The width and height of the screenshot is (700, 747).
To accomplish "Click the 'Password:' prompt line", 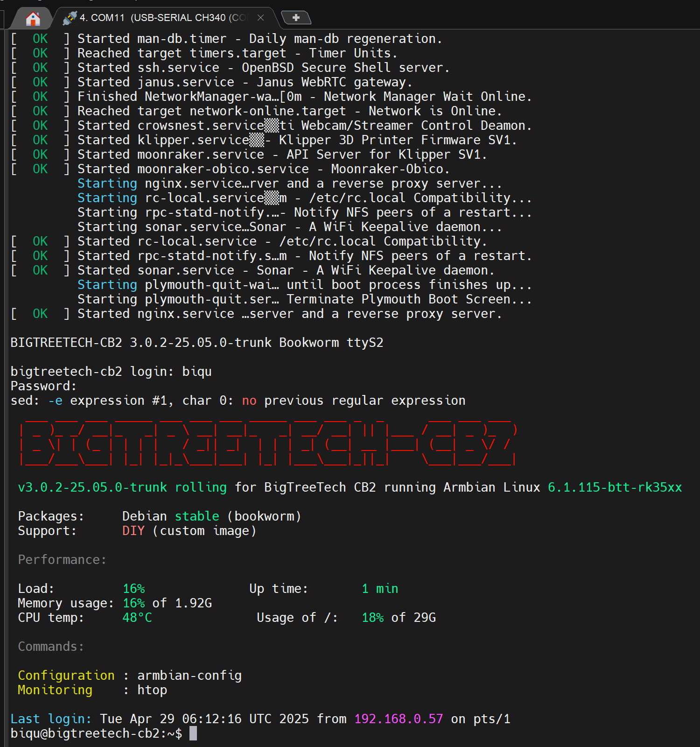I will (44, 386).
